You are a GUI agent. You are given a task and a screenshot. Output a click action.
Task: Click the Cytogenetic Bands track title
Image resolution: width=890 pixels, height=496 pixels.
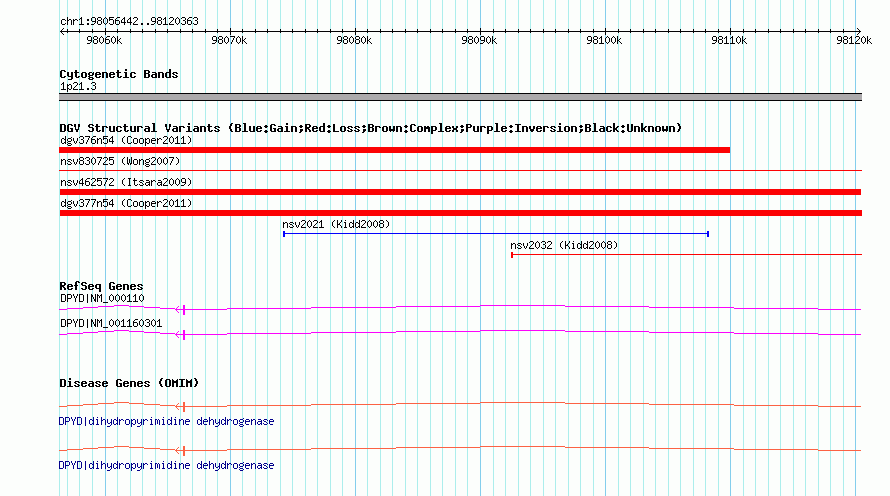pos(119,74)
